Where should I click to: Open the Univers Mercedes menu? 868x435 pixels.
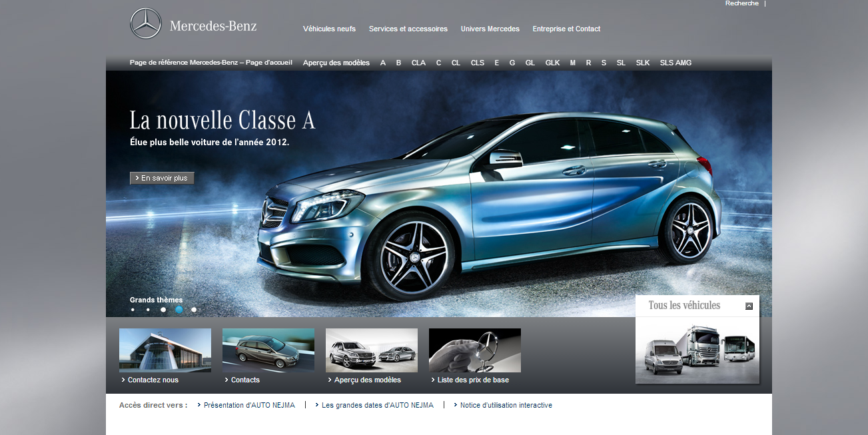490,29
